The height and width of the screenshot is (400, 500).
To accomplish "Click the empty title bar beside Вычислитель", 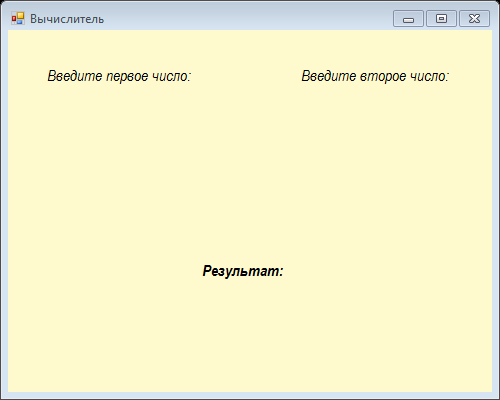I will (x=247, y=19).
